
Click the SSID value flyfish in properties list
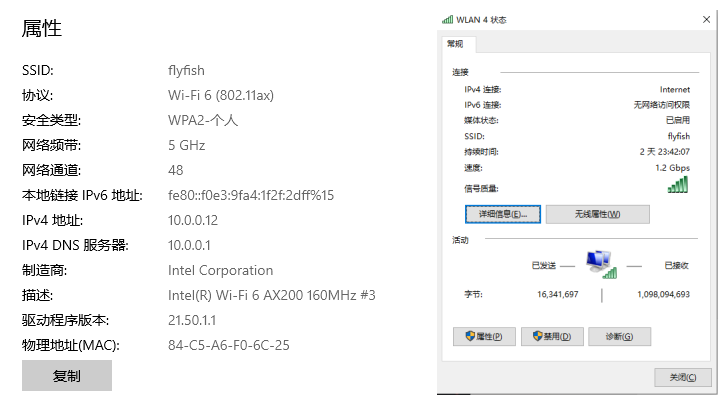tap(187, 70)
